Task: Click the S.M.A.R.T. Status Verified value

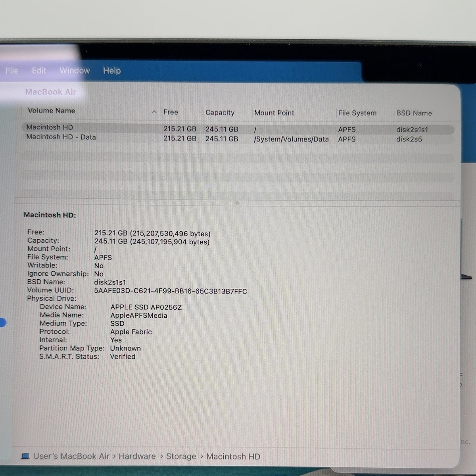Action: [123, 357]
